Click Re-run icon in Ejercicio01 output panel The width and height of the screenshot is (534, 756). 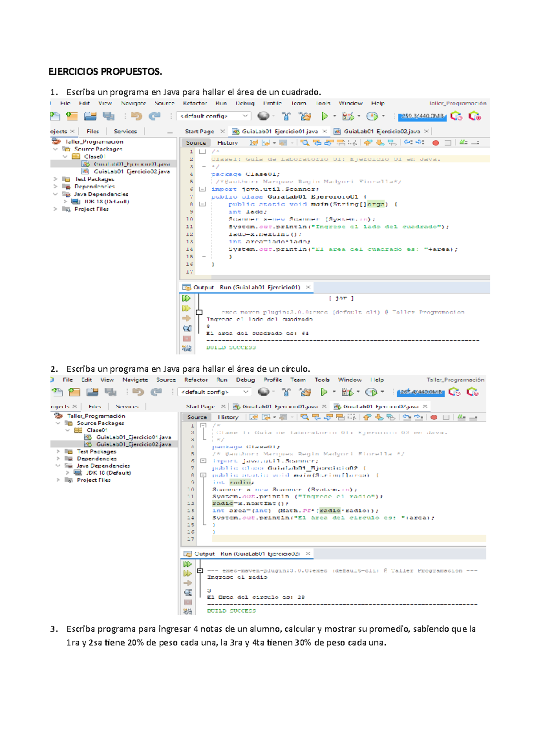coord(186,298)
